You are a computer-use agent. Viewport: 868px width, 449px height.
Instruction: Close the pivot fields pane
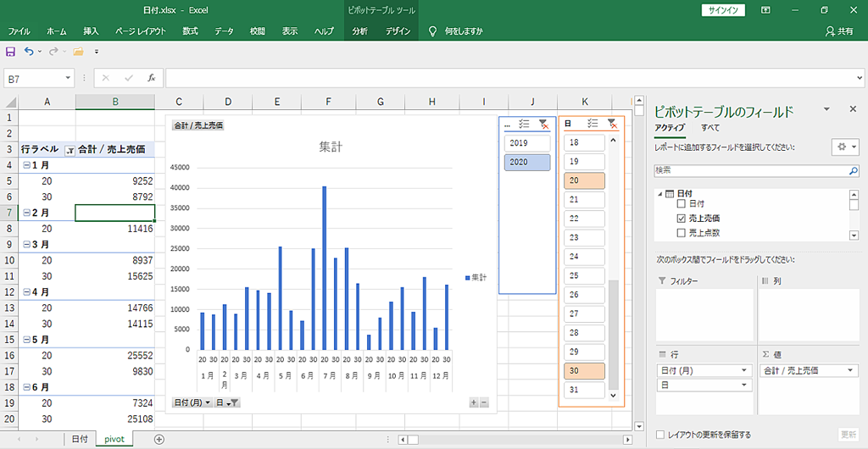click(853, 109)
